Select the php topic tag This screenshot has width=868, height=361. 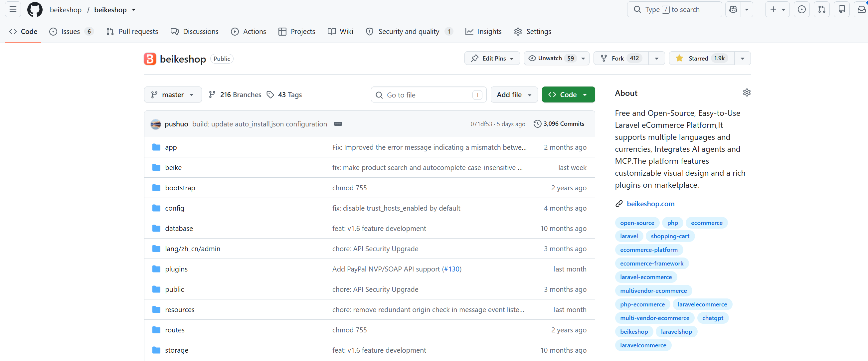click(673, 223)
